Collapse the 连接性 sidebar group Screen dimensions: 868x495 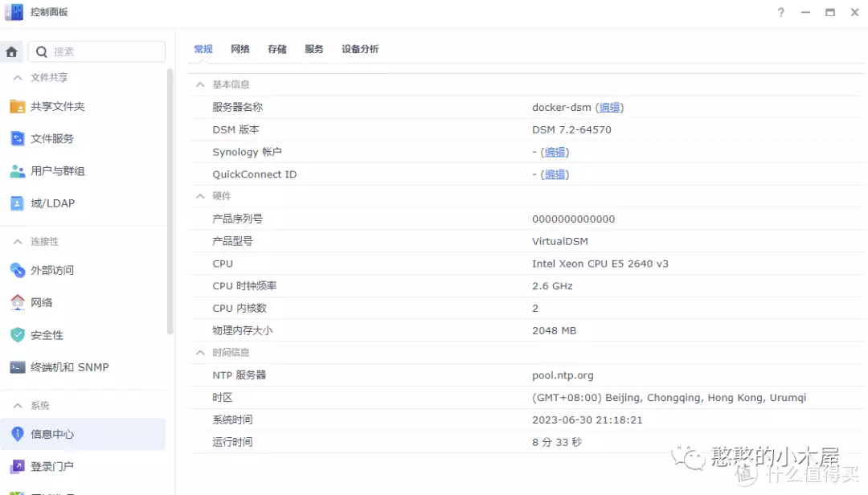tap(18, 241)
